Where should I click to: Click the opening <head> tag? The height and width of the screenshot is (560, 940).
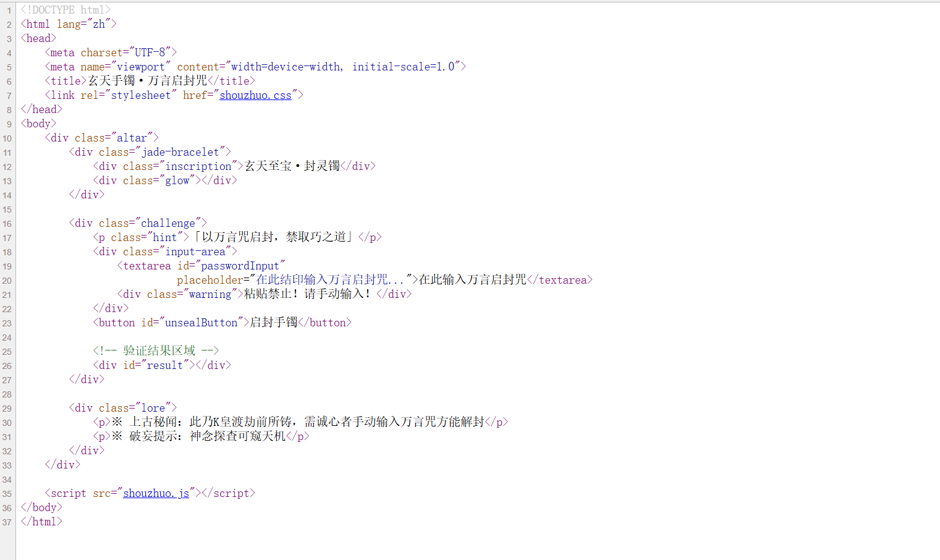click(38, 38)
